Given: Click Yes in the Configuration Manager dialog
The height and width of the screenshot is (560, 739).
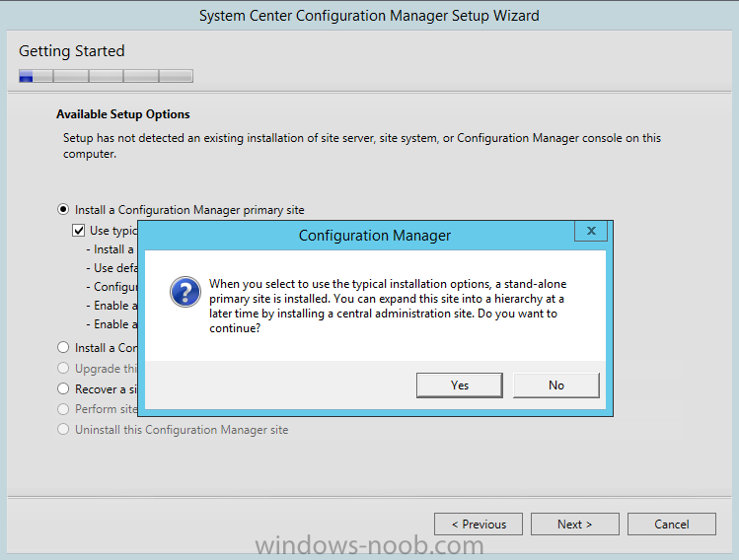Looking at the screenshot, I should click(x=459, y=385).
